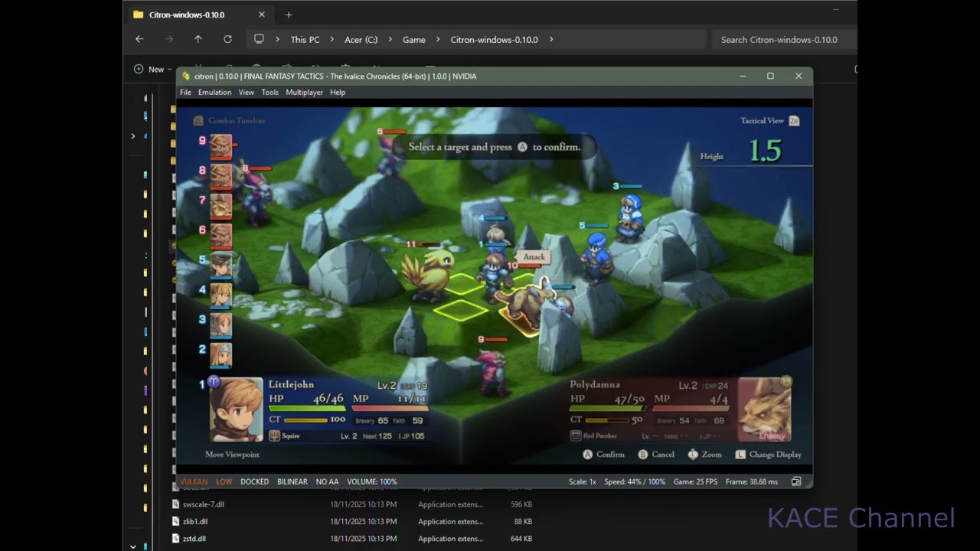
Task: Toggle the BILINEAR filter status button
Action: coord(292,482)
